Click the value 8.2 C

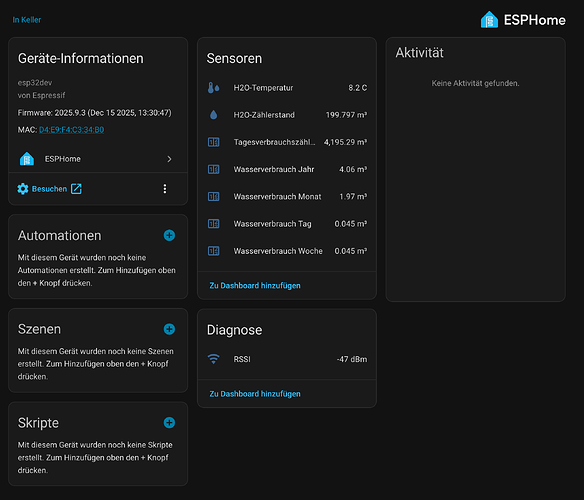[358, 88]
